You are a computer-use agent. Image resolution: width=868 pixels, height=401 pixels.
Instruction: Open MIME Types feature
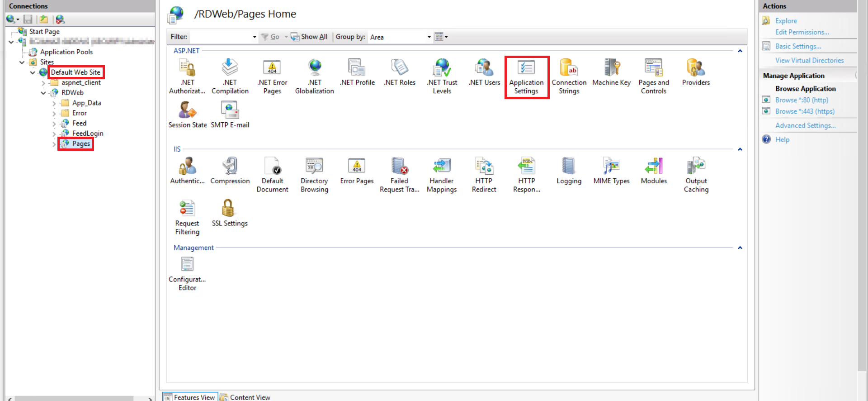point(612,171)
